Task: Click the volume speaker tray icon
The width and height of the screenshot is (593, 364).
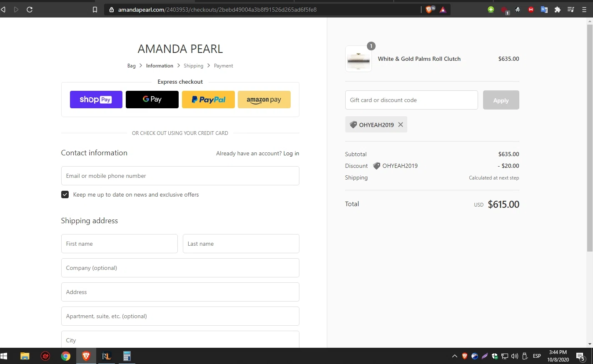Action: 515,356
